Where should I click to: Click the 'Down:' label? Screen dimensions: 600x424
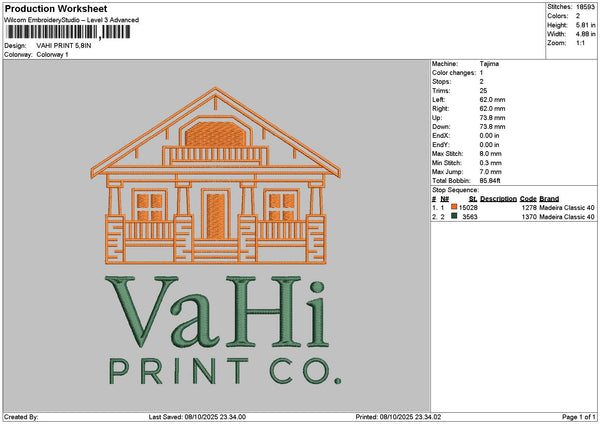441,127
